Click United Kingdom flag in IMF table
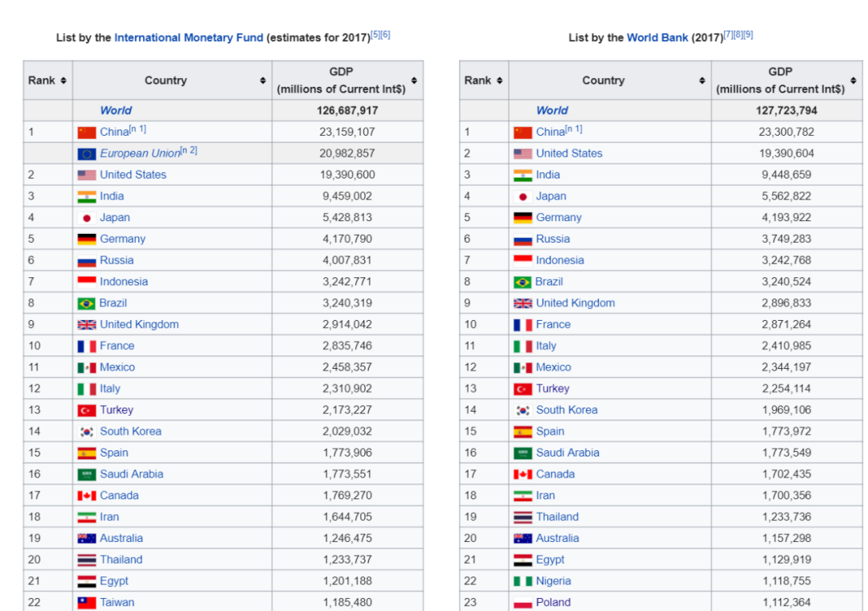This screenshot has width=868, height=611. [86, 325]
